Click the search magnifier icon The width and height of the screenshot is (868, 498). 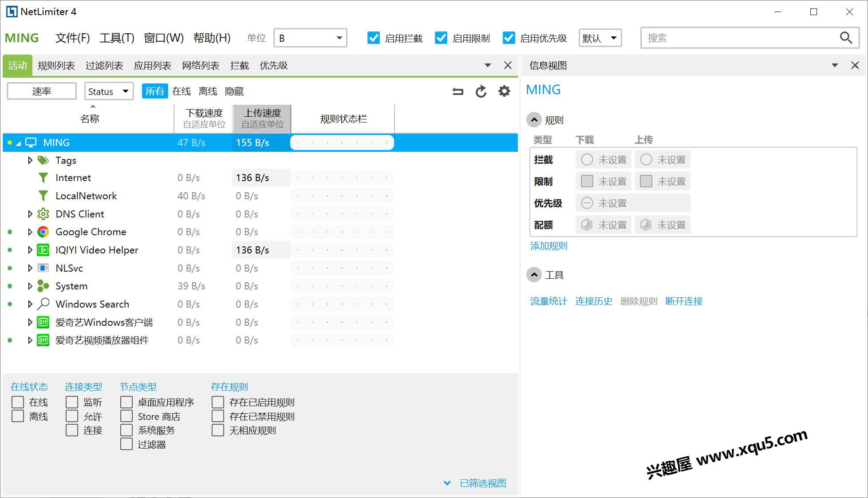point(846,38)
